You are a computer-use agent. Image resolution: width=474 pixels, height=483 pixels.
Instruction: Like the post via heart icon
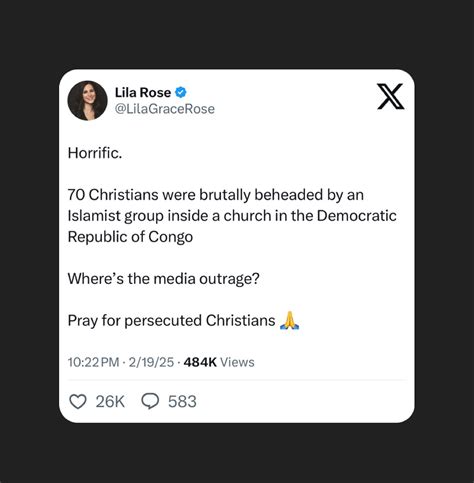point(78,401)
